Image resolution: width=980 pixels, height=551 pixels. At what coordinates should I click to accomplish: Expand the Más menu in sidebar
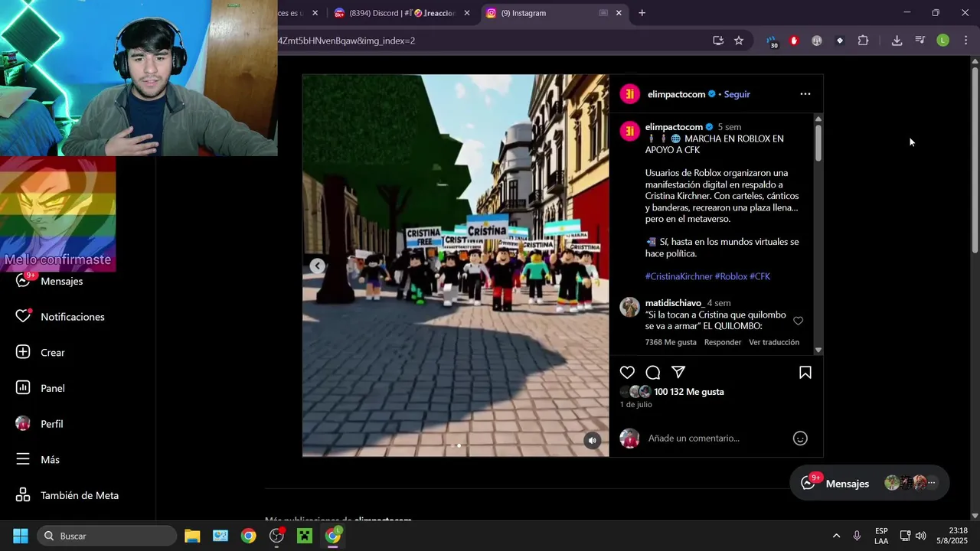pos(38,460)
